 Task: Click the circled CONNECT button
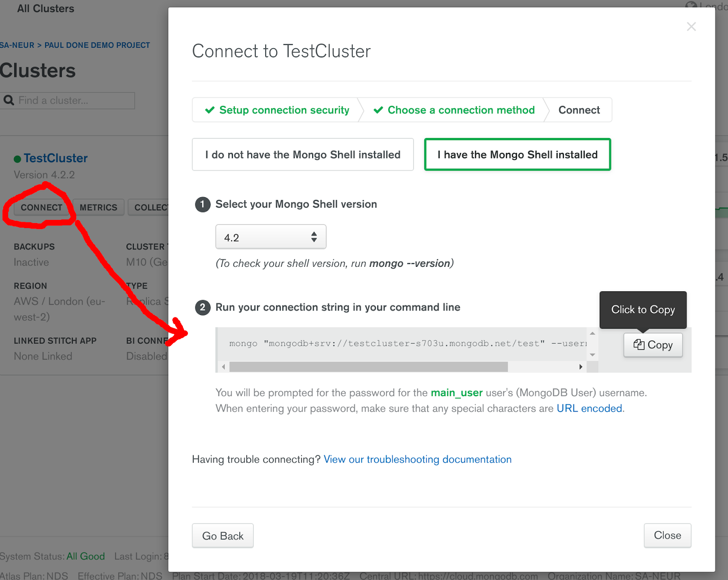pyautogui.click(x=41, y=207)
